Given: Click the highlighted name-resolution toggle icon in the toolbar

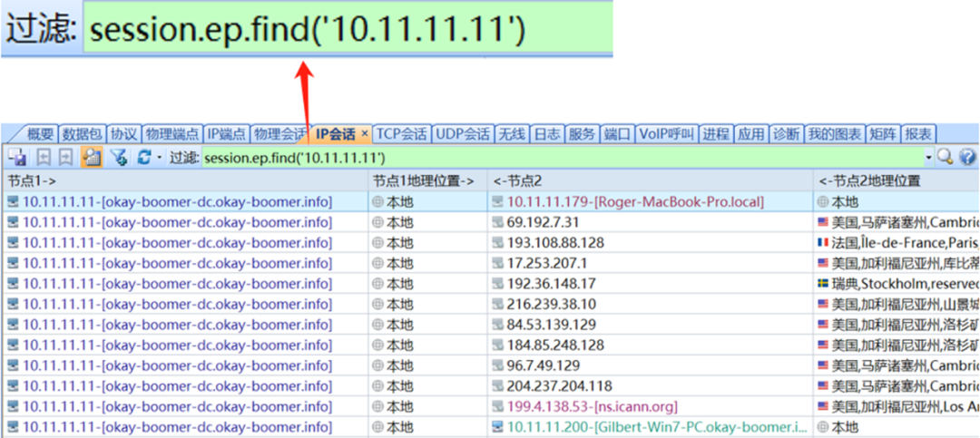Looking at the screenshot, I should (x=93, y=158).
